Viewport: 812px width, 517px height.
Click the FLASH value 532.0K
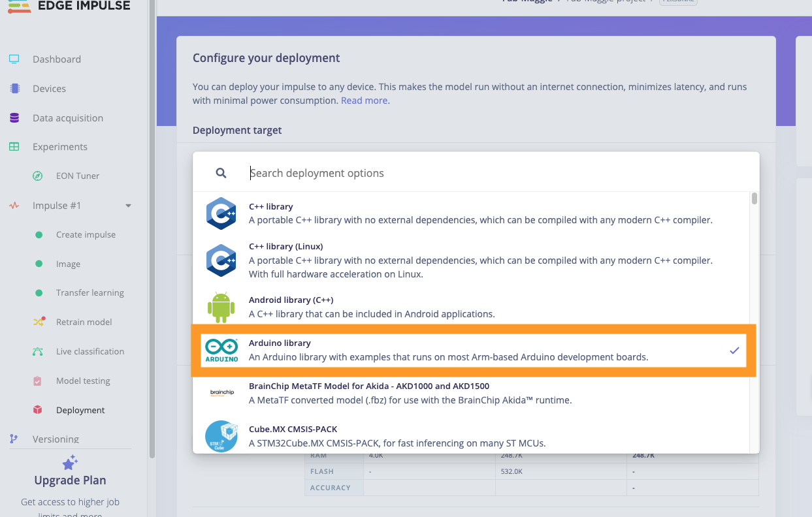click(x=512, y=471)
